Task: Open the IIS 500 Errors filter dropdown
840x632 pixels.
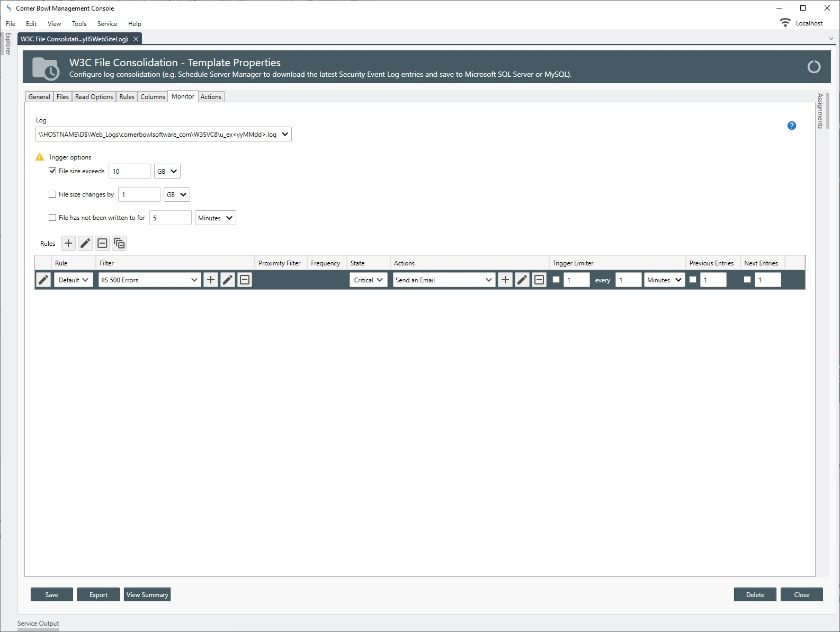Action: click(194, 280)
